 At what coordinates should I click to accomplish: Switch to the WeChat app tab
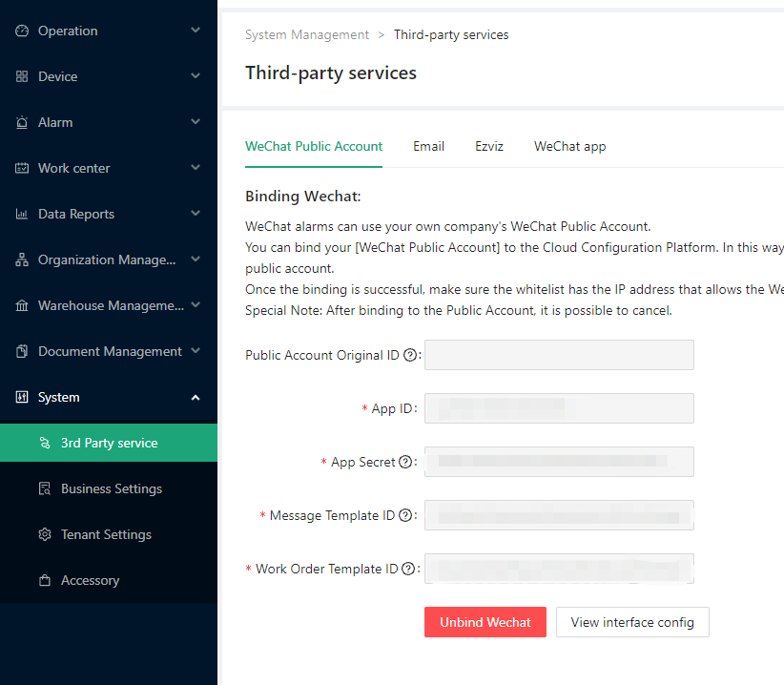point(570,147)
